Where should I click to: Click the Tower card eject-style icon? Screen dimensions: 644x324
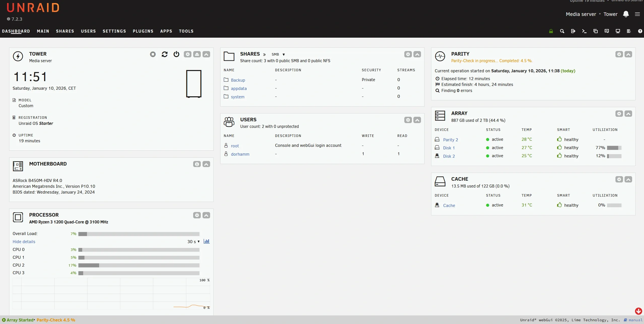[197, 54]
